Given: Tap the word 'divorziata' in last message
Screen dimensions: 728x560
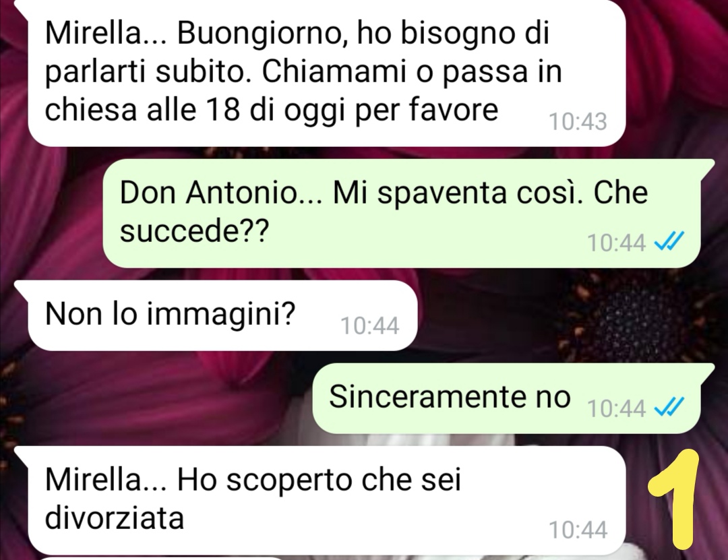Looking at the screenshot, I should 114,518.
